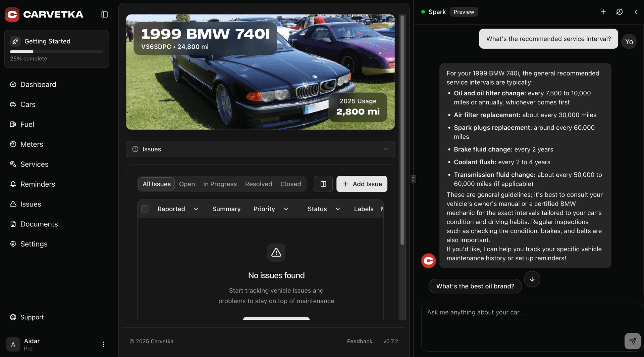Tick the select-all checkbox in table header

[145, 209]
